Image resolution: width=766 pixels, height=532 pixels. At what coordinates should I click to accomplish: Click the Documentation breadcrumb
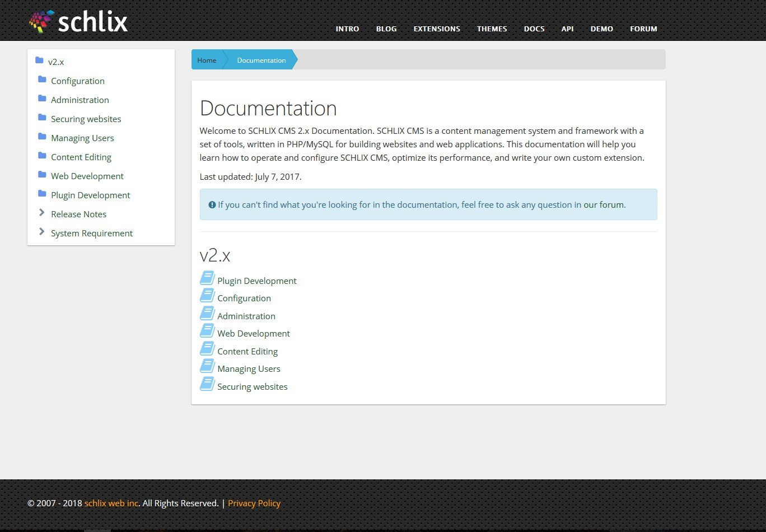(x=261, y=60)
